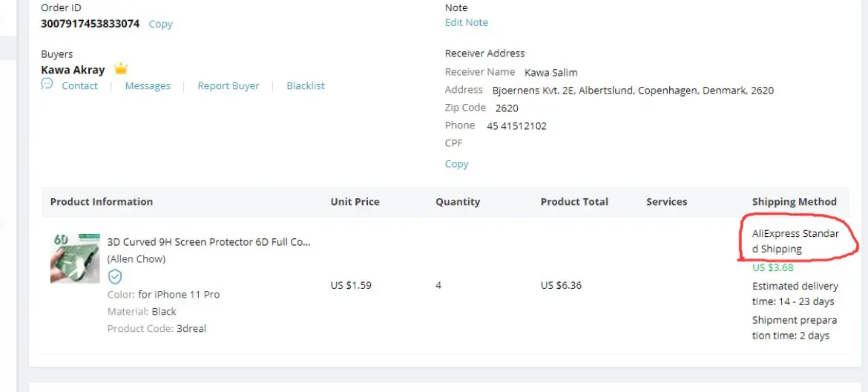Click the Bjoernens Kvt. 2E address line
The width and height of the screenshot is (868, 392).
[633, 91]
